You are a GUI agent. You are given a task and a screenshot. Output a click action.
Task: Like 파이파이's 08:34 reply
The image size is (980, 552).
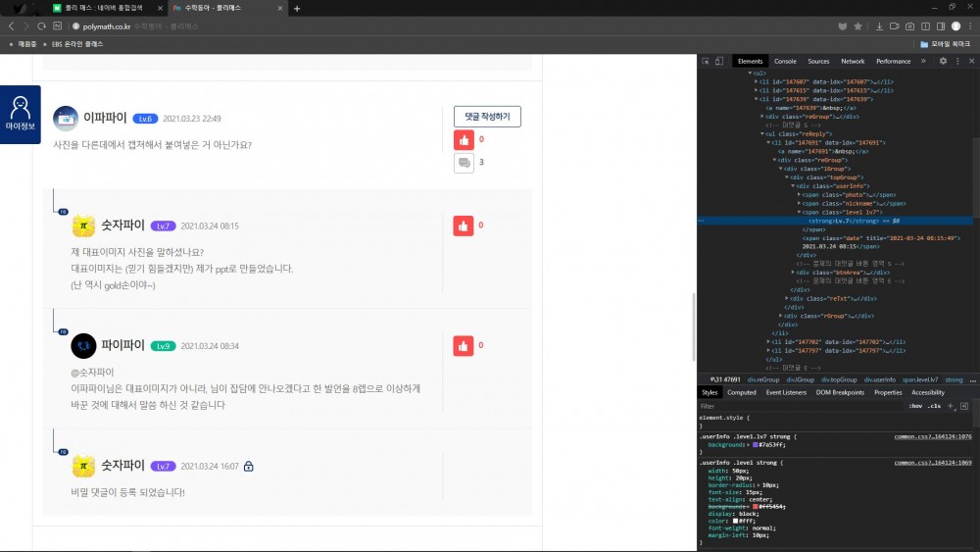pos(464,346)
